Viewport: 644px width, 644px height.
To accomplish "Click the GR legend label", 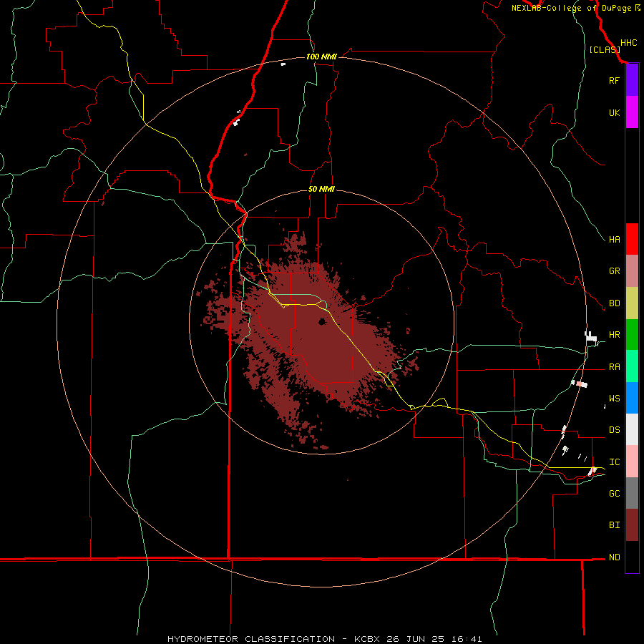I will [x=614, y=271].
